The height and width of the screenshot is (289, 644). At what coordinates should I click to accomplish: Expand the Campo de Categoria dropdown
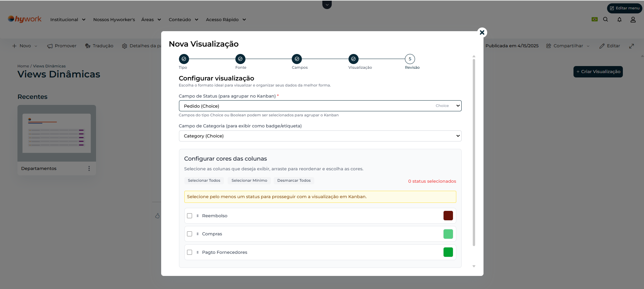(x=320, y=136)
